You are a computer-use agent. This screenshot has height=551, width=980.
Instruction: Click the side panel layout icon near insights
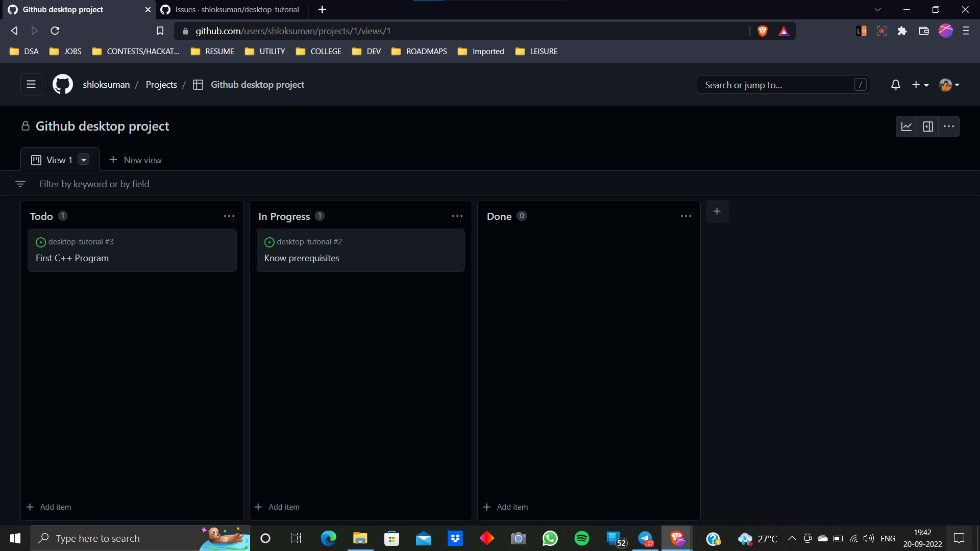pos(928,126)
